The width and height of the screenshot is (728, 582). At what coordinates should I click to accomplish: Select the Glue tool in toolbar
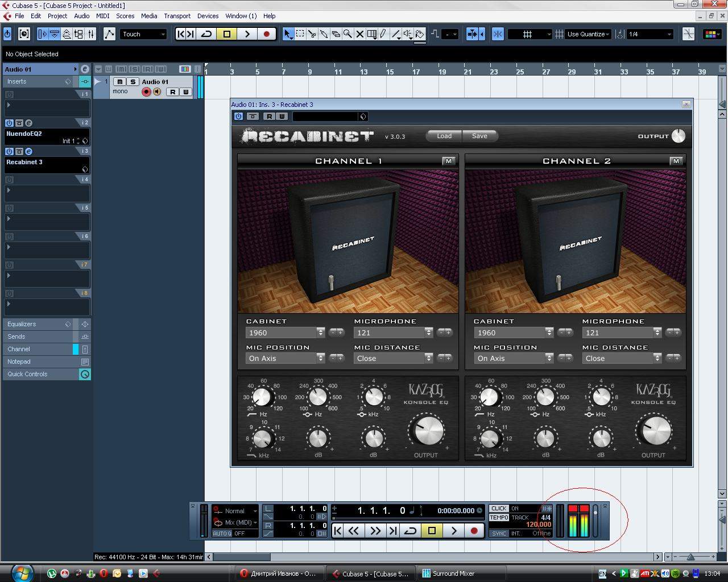coord(324,34)
